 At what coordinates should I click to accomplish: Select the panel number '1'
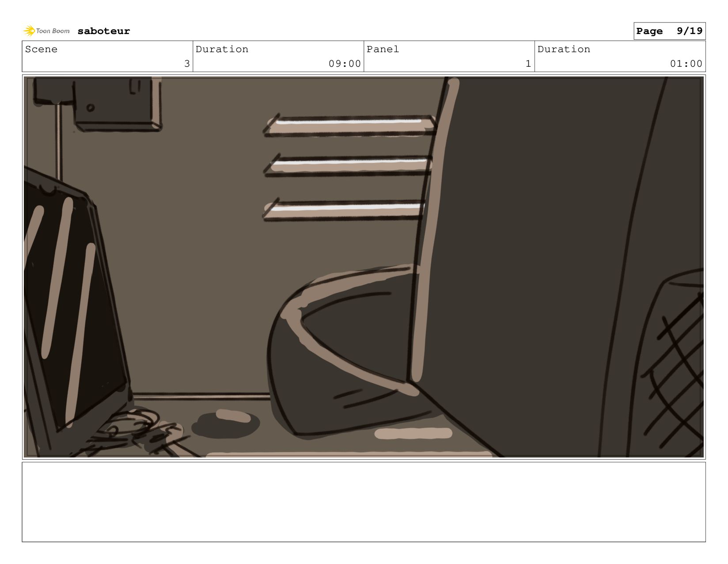point(528,64)
